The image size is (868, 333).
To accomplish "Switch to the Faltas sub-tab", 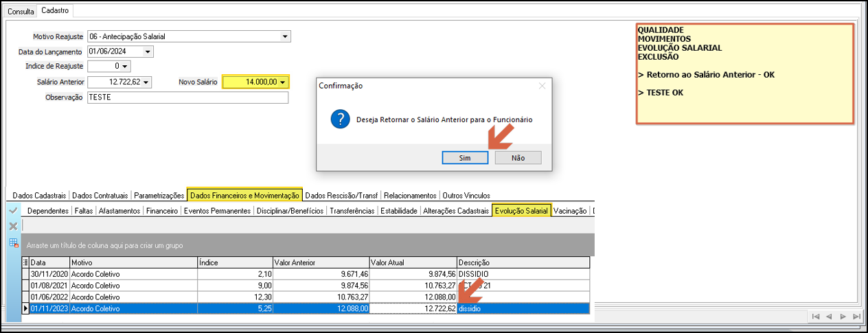I will click(84, 211).
